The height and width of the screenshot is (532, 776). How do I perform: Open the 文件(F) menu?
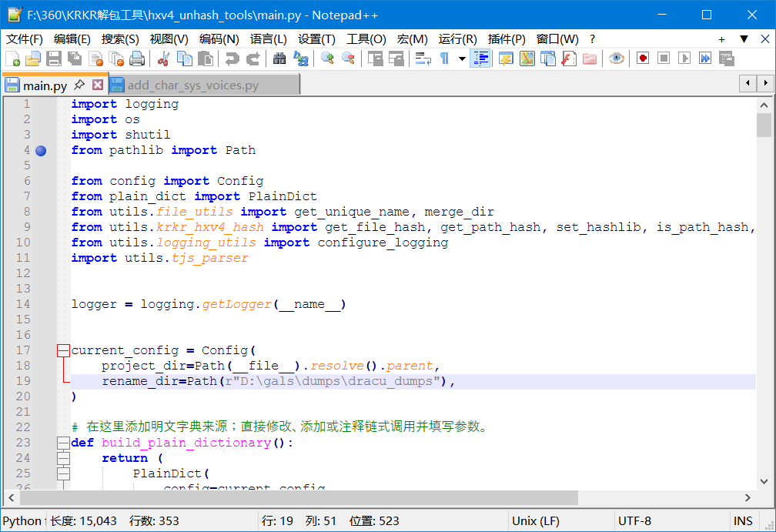coord(25,39)
